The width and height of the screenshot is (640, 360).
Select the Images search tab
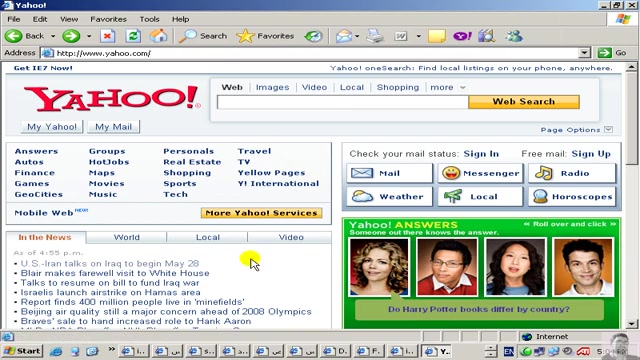pyautogui.click(x=272, y=87)
